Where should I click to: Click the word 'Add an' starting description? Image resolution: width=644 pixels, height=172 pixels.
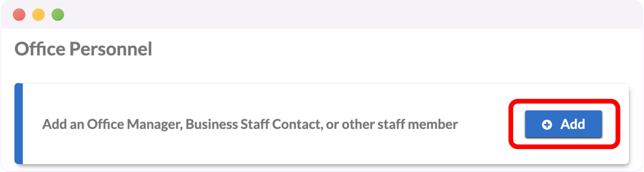63,124
